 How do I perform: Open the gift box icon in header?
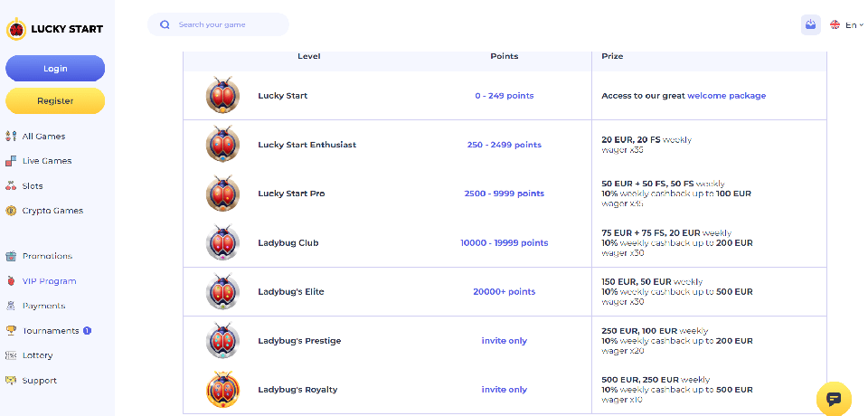(x=810, y=24)
